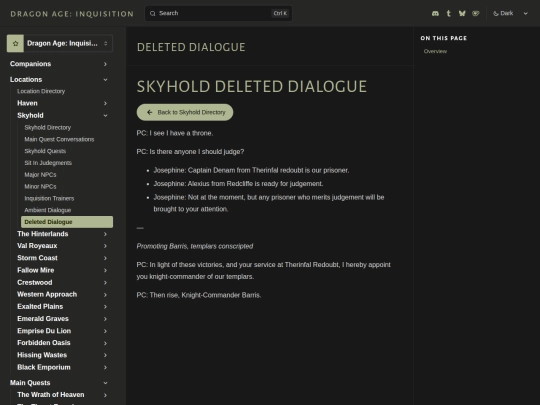Click the Ctrl K shortcut badge
The image size is (540, 405).
tap(280, 13)
